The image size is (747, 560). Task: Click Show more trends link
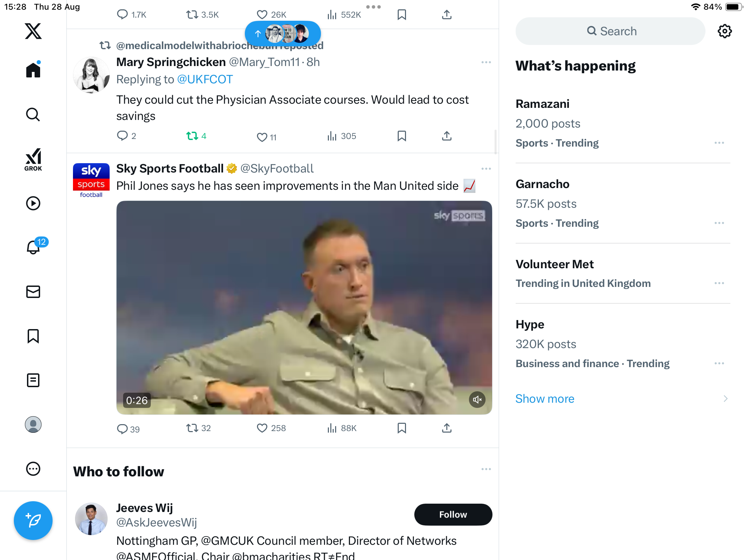pos(545,399)
